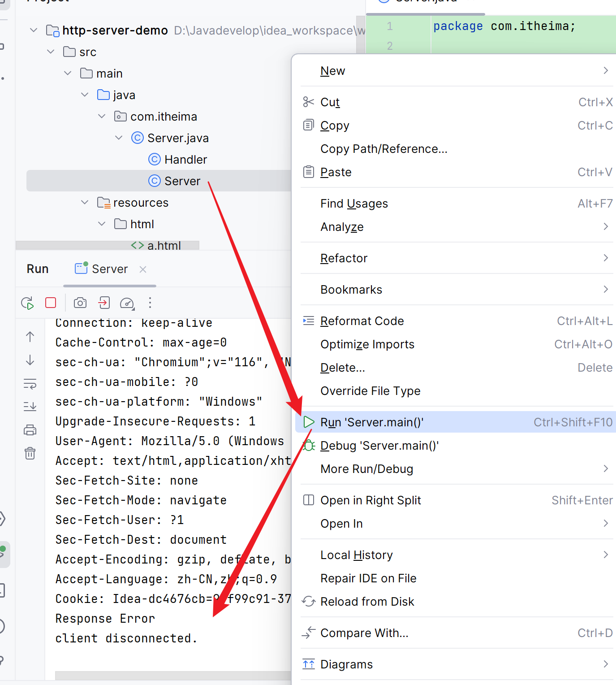The image size is (616, 685).
Task: Select the Handler class in tree
Action: (177, 160)
